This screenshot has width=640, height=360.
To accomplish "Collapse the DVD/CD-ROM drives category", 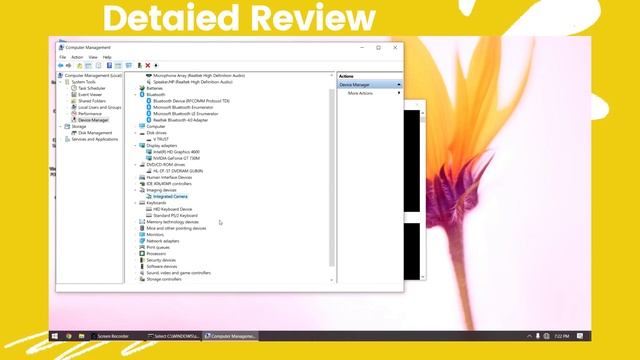I will (136, 165).
